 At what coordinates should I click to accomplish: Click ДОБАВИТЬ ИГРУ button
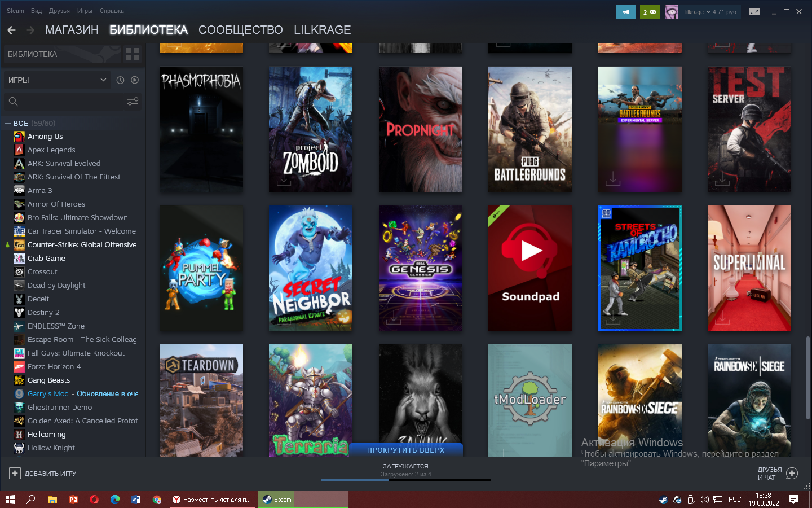coord(43,474)
